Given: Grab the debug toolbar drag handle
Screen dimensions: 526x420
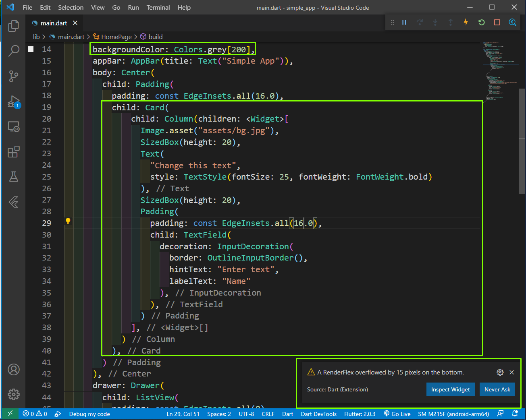Looking at the screenshot, I should coord(392,23).
